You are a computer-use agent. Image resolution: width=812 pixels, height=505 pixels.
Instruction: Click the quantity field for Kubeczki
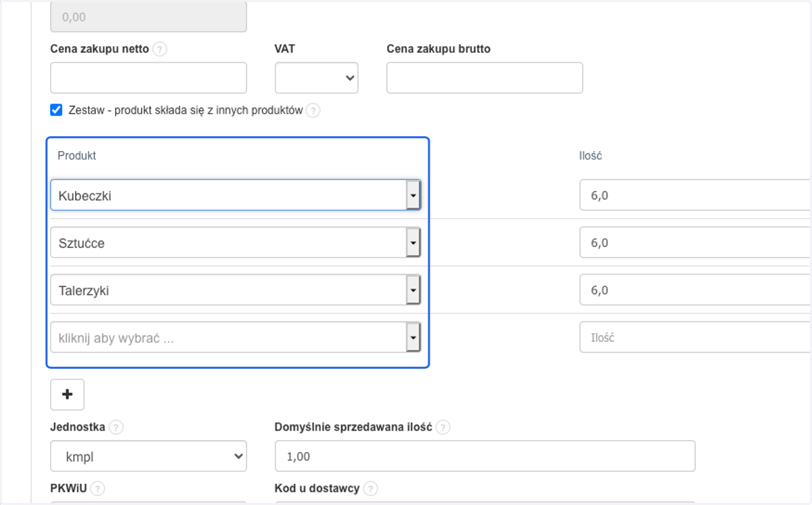[696, 196]
